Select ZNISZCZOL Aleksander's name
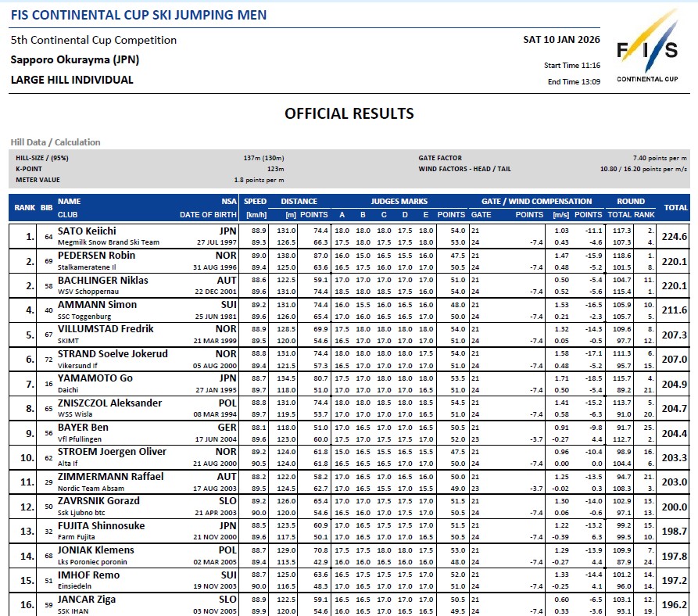698x616 pixels. pyautogui.click(x=110, y=403)
